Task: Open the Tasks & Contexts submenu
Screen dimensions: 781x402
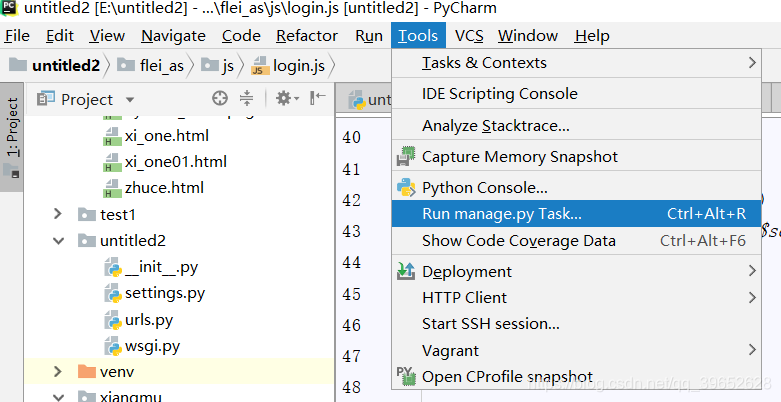Action: [576, 63]
